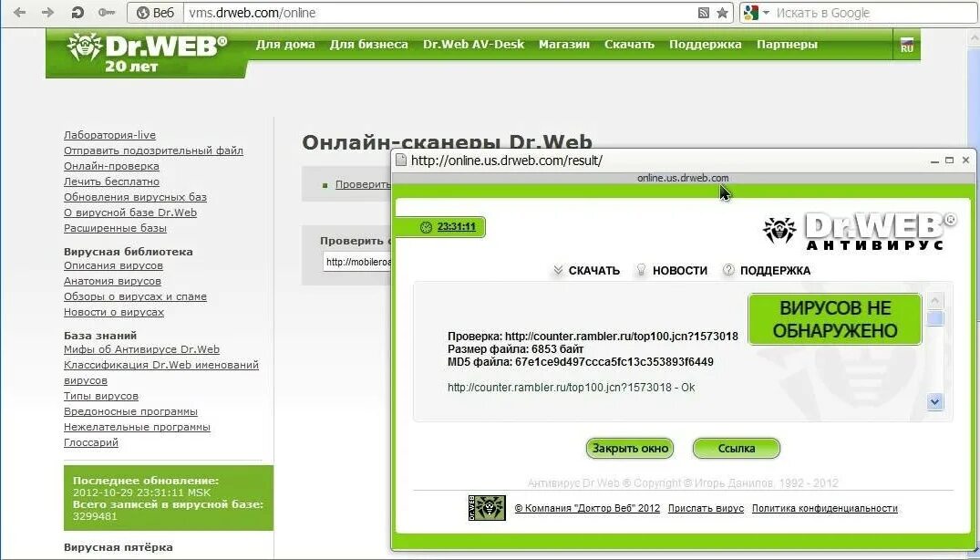Bookmark the page with the star icon
Screen dimensions: 980x560
point(722,13)
